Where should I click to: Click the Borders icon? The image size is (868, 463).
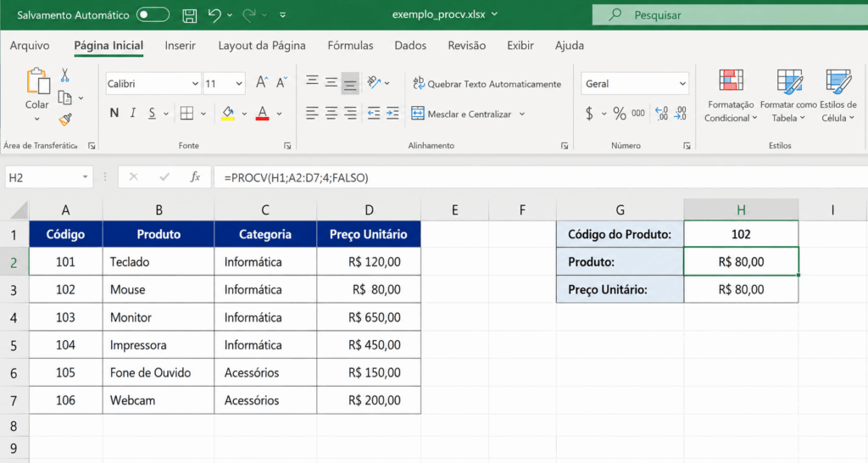tap(187, 114)
